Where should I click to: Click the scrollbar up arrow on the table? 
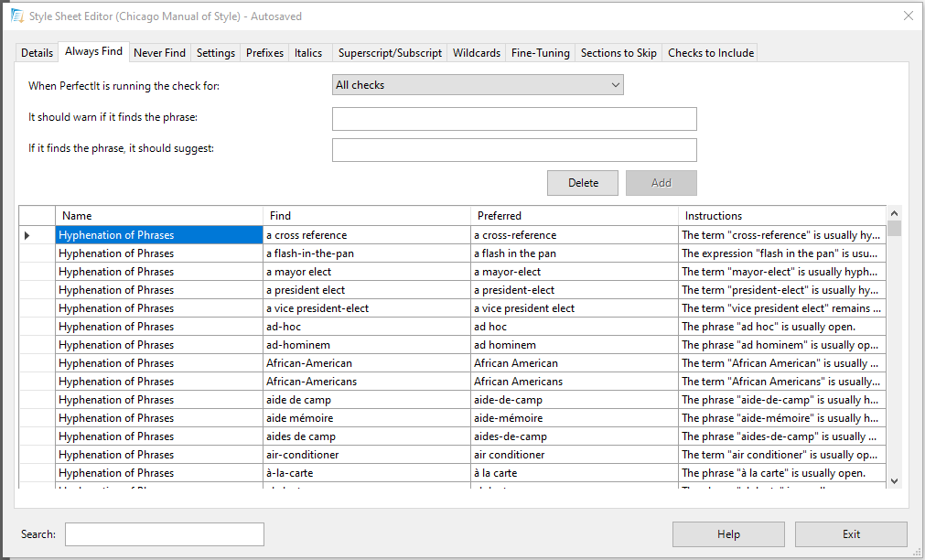[894, 214]
